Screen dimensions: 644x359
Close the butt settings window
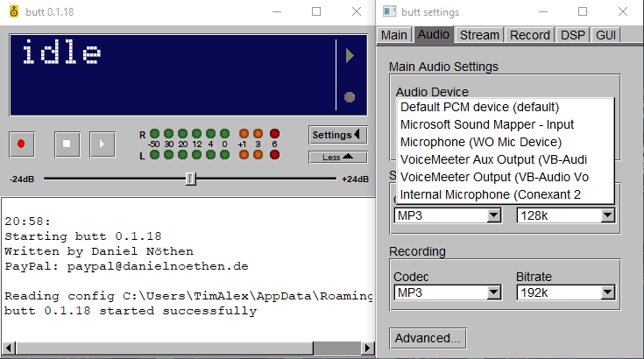point(623,11)
